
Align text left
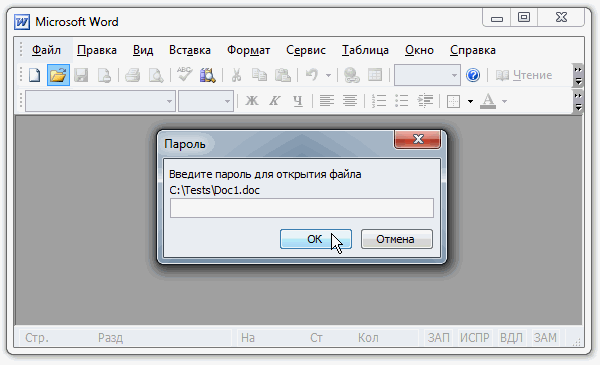tap(326, 101)
